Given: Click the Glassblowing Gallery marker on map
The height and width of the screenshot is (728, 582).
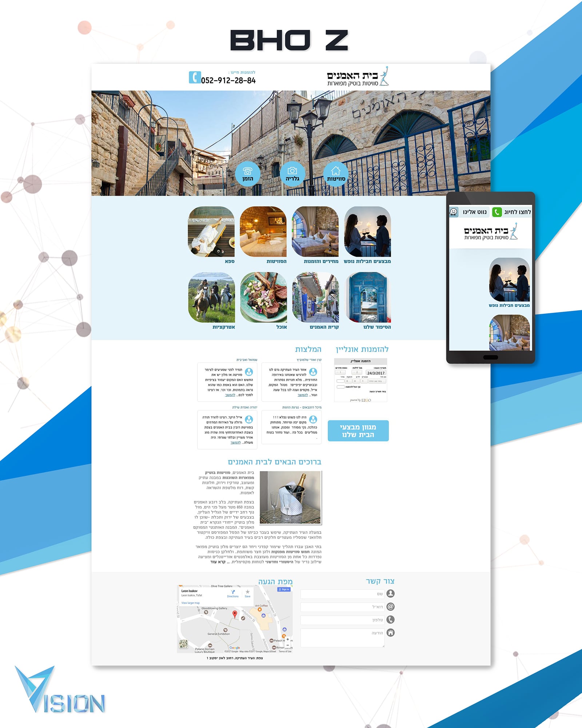Looking at the screenshot, I should coord(206,612).
